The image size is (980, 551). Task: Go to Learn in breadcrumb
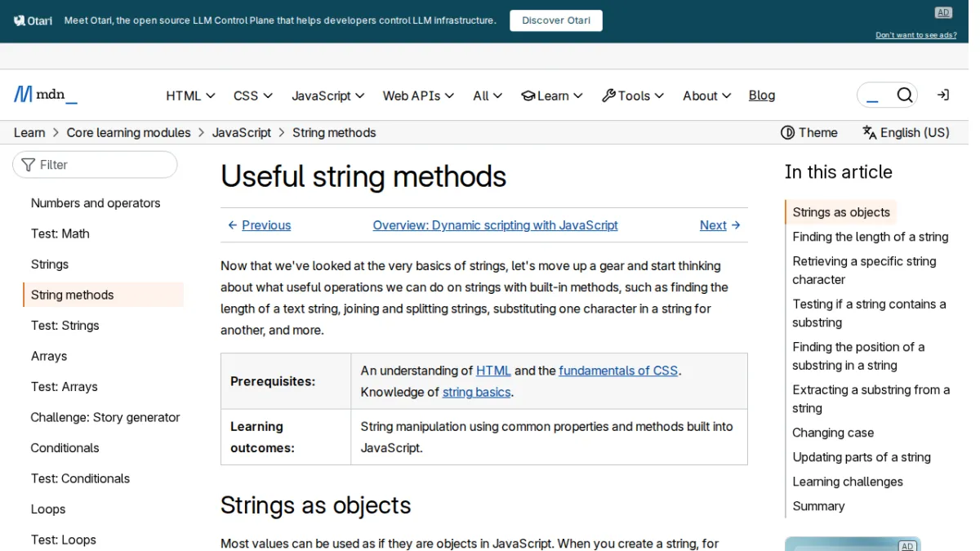[29, 132]
